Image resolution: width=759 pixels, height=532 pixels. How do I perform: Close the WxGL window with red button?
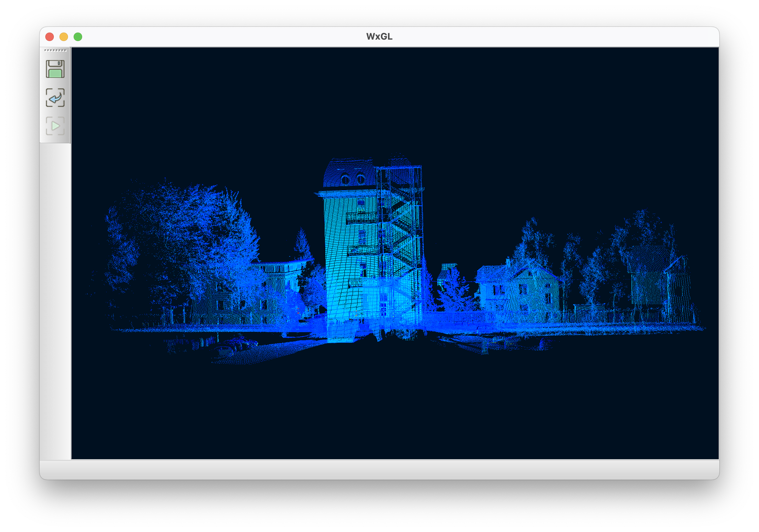click(50, 37)
